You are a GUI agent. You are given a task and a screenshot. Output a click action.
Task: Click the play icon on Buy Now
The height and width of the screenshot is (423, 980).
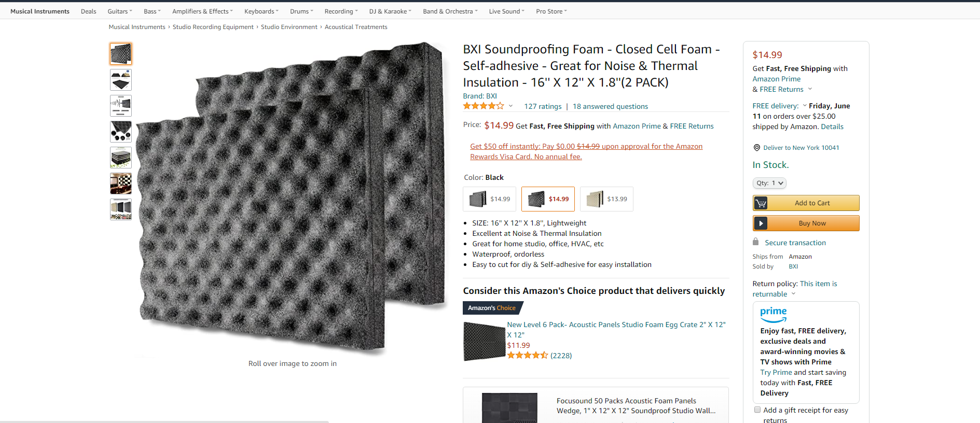[761, 223]
